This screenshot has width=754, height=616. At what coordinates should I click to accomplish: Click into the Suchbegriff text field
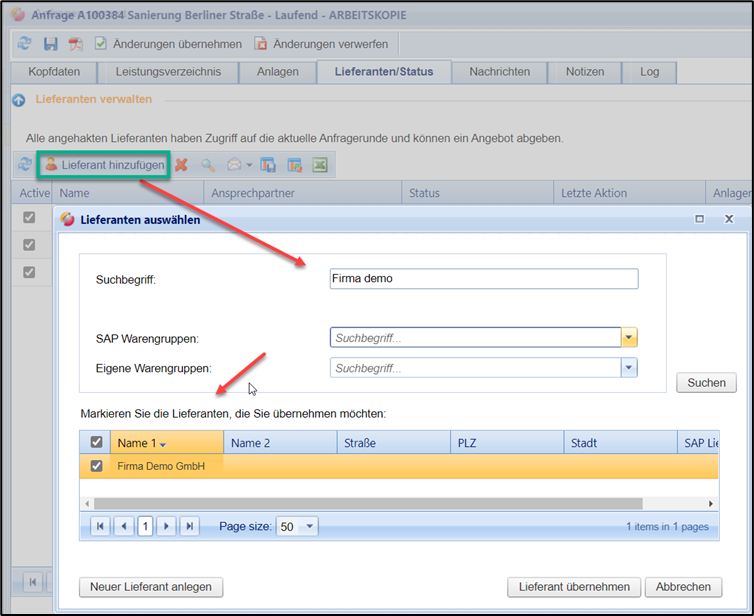pos(483,279)
